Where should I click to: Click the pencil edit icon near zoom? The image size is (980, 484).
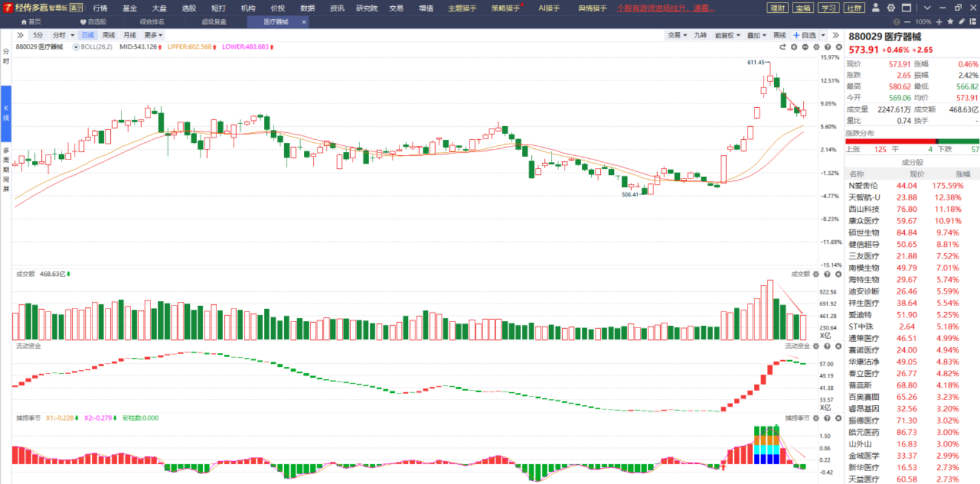click(962, 22)
